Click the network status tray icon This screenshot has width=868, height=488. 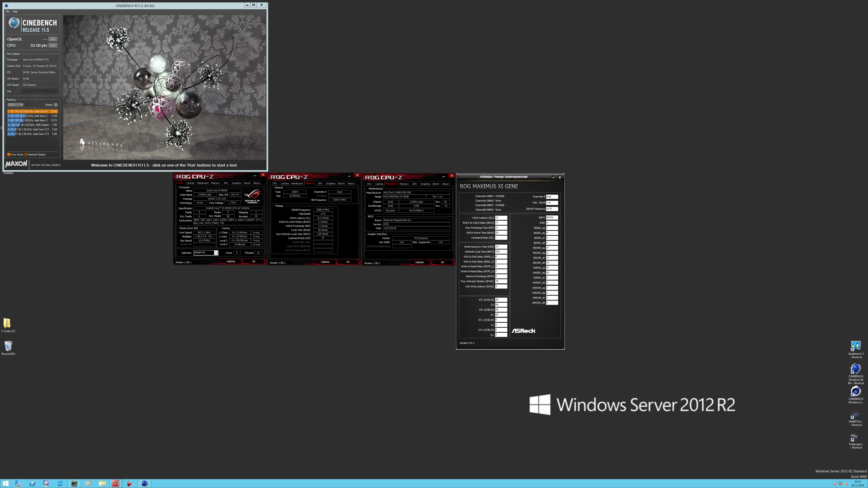840,484
